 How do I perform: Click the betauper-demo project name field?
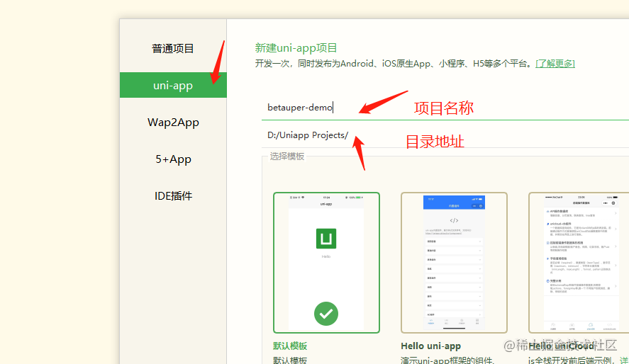click(445, 108)
